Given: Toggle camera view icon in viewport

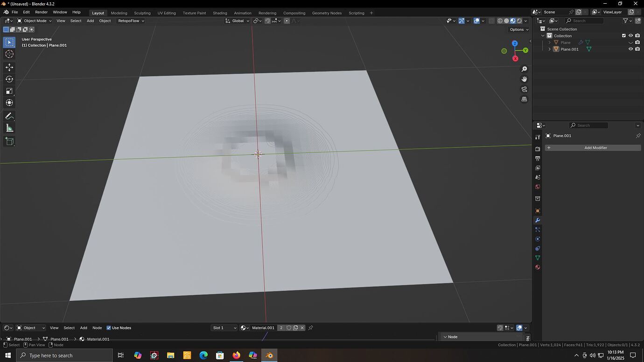Looking at the screenshot, I should click(x=524, y=89).
